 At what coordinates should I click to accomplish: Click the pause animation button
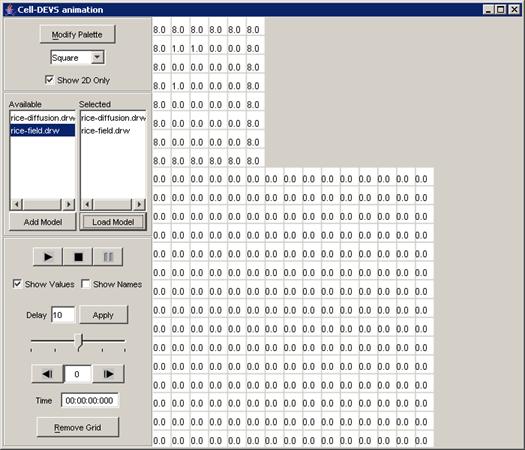click(108, 257)
